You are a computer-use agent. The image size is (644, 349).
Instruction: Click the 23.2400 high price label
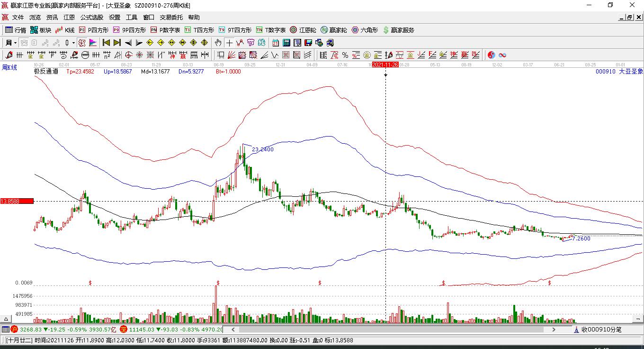coord(263,149)
